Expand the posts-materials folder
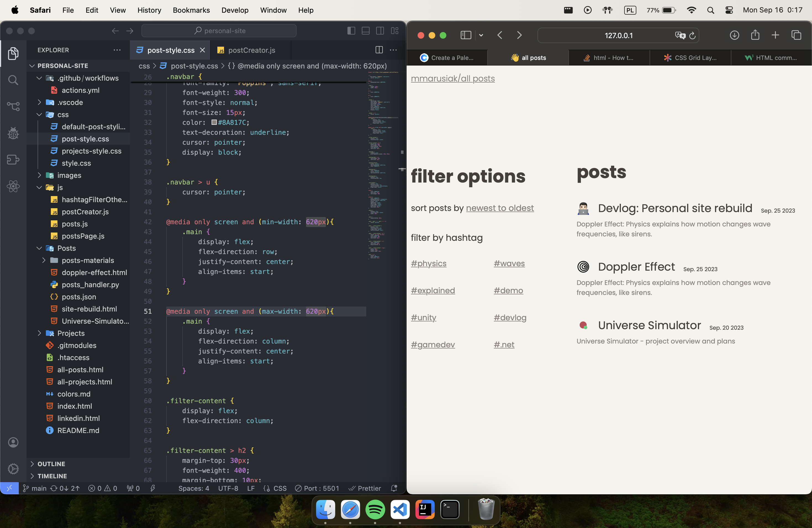Image resolution: width=812 pixels, height=528 pixels. 44,260
